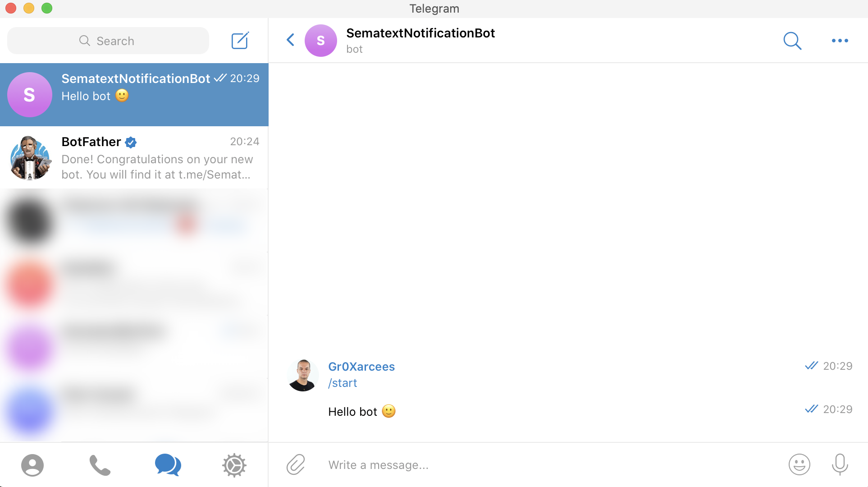868x487 pixels.
Task: Click the back arrow to return
Action: pyautogui.click(x=291, y=41)
